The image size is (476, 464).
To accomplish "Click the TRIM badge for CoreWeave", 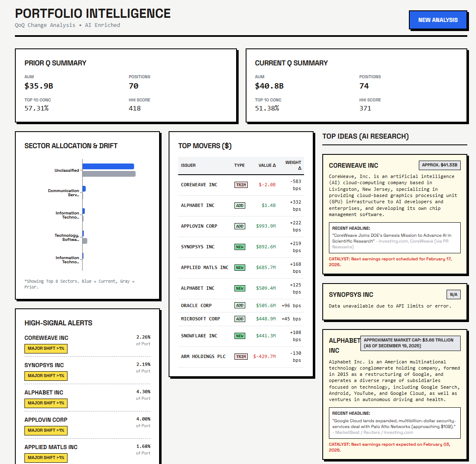I will (x=241, y=185).
